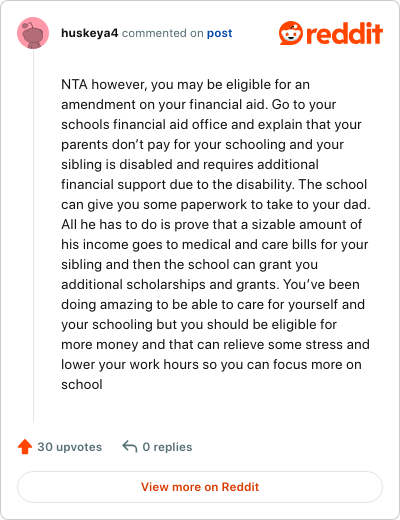Open the huskeya4 username profile link
This screenshot has width=400, height=520.
[89, 33]
